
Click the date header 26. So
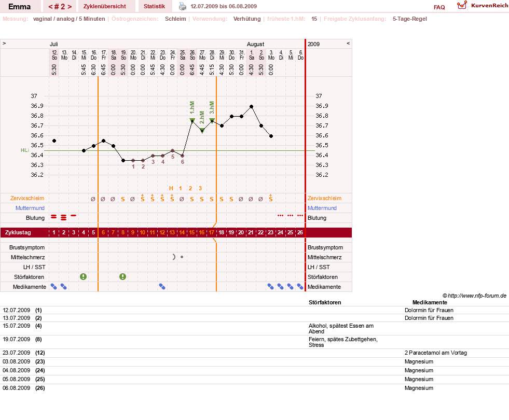pos(192,55)
